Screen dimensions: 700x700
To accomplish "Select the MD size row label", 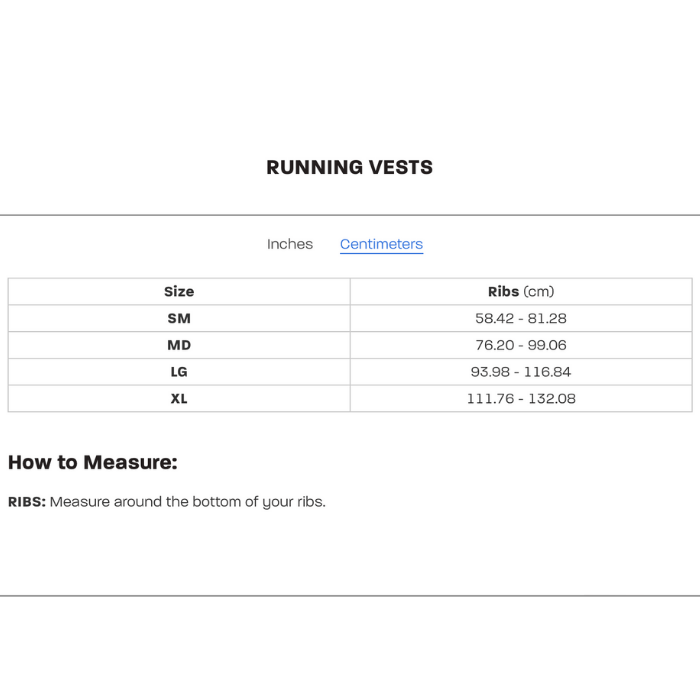I will tap(179, 345).
